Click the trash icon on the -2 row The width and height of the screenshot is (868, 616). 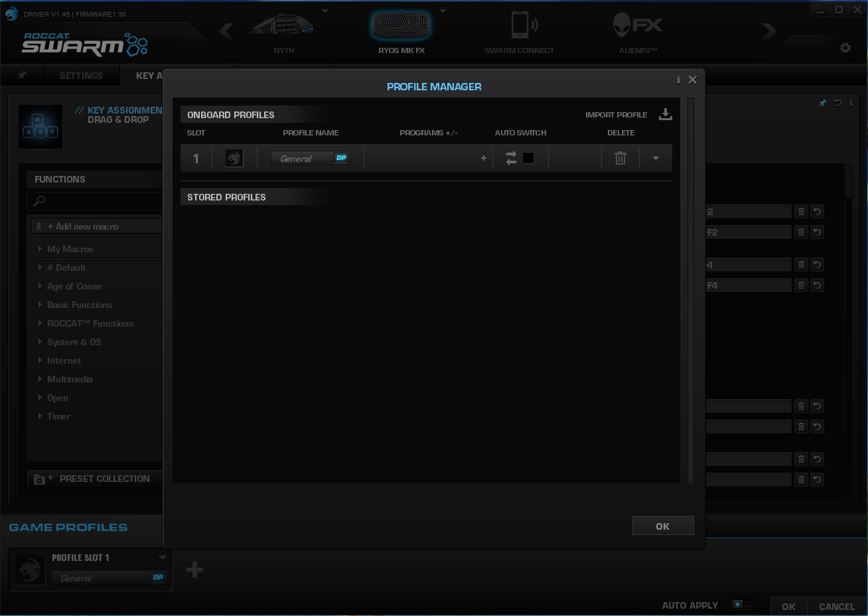click(x=801, y=212)
